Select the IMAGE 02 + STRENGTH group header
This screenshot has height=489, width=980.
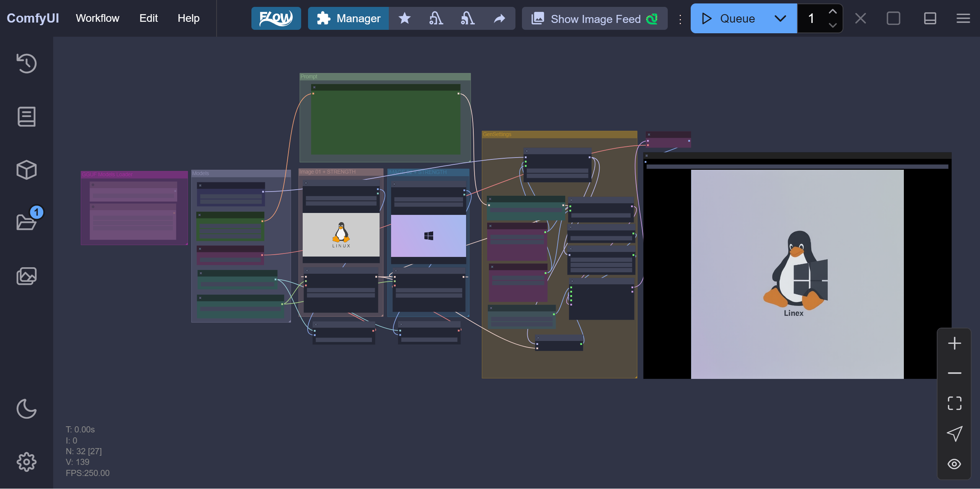coord(428,172)
